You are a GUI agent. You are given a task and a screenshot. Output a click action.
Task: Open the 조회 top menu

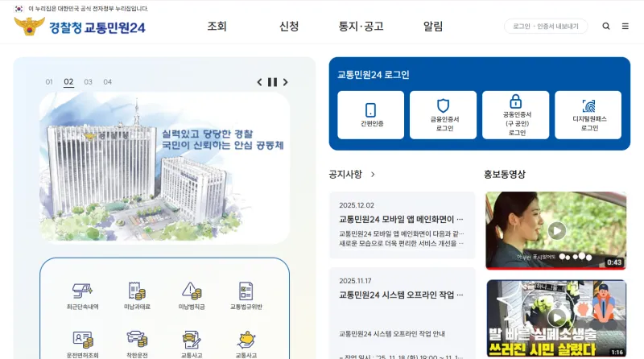pyautogui.click(x=217, y=27)
